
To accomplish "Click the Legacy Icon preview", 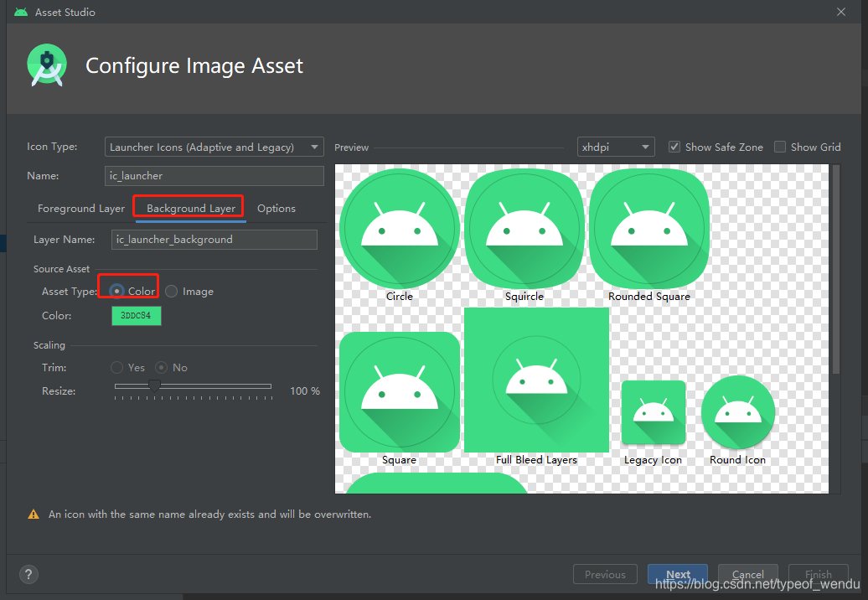I will click(654, 412).
